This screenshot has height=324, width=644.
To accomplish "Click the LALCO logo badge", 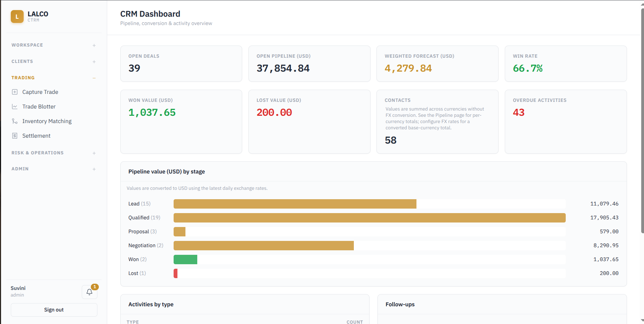I will coord(17,16).
